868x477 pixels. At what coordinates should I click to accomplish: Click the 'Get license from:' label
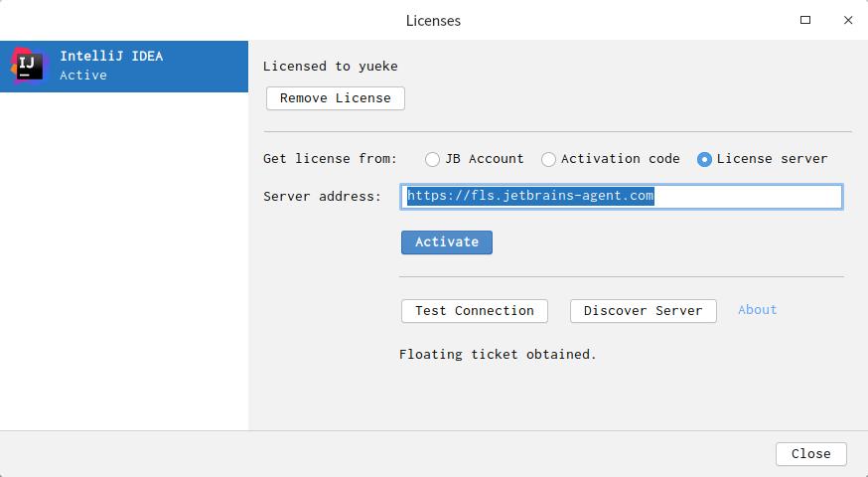pos(330,159)
